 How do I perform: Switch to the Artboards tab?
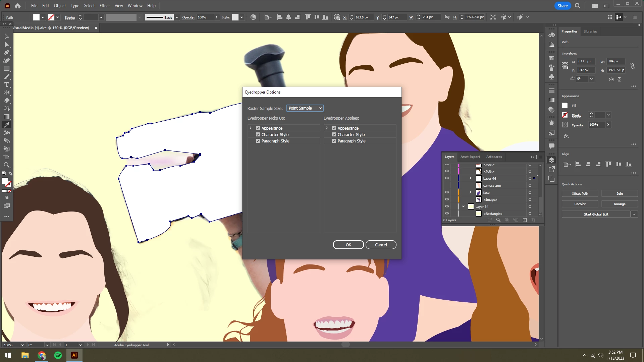(x=494, y=157)
